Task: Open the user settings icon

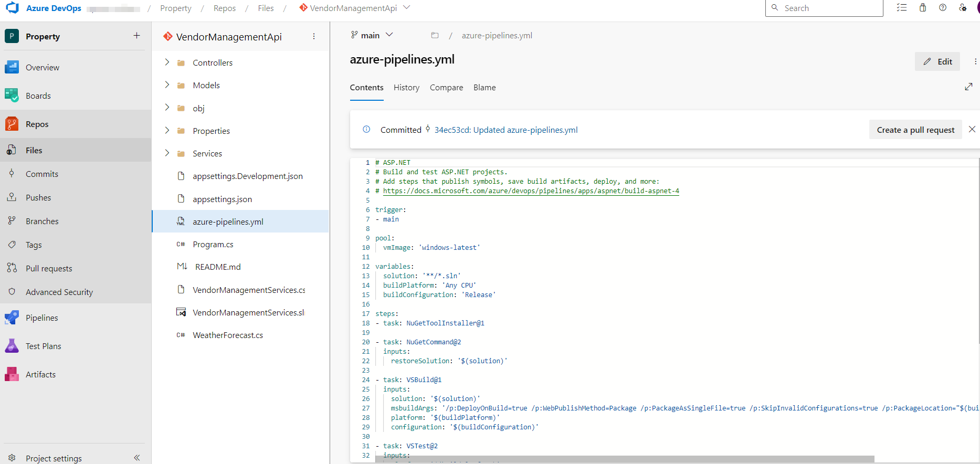Action: click(x=963, y=8)
